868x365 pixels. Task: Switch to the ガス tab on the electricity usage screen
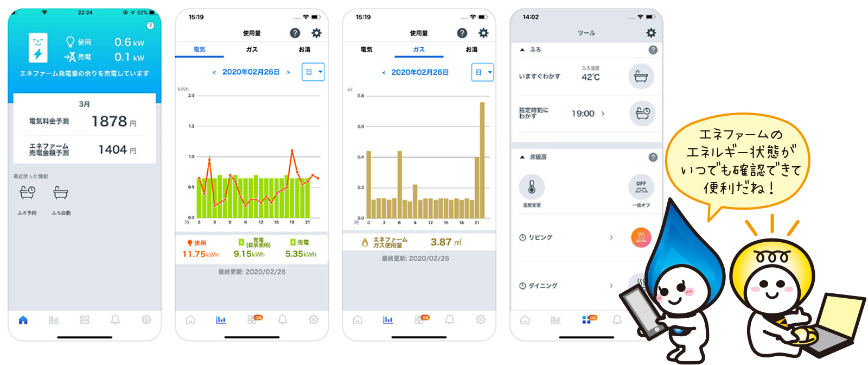point(252,49)
